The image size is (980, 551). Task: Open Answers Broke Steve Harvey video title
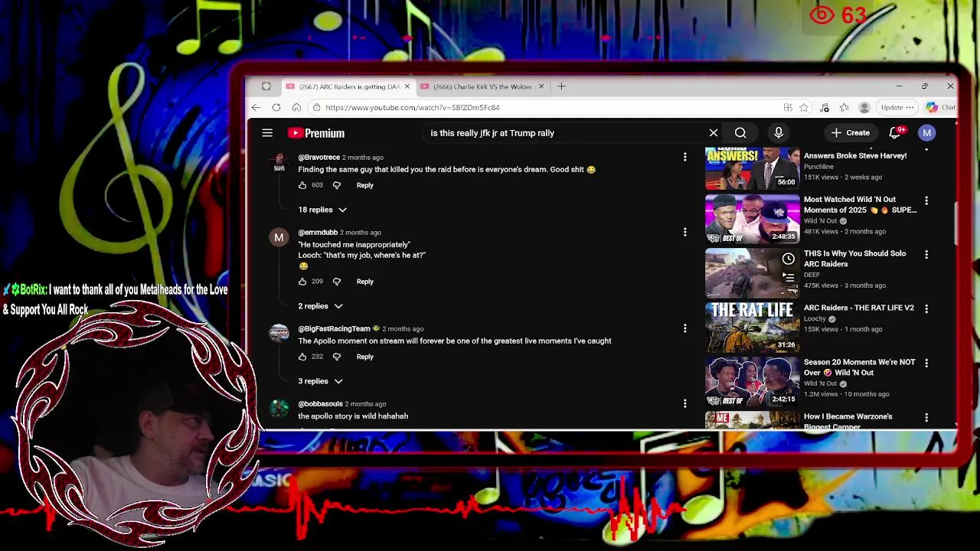click(855, 156)
